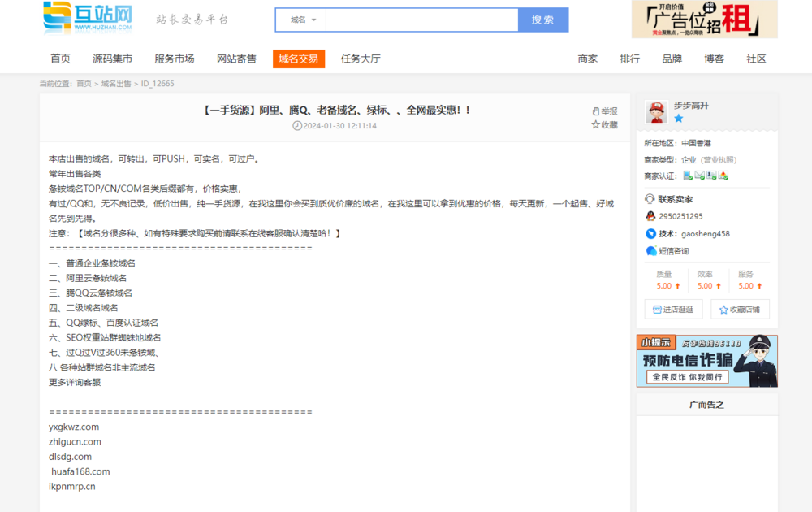The width and height of the screenshot is (812, 512).
Task: Open the 域名 search category dropdown
Action: pos(303,20)
